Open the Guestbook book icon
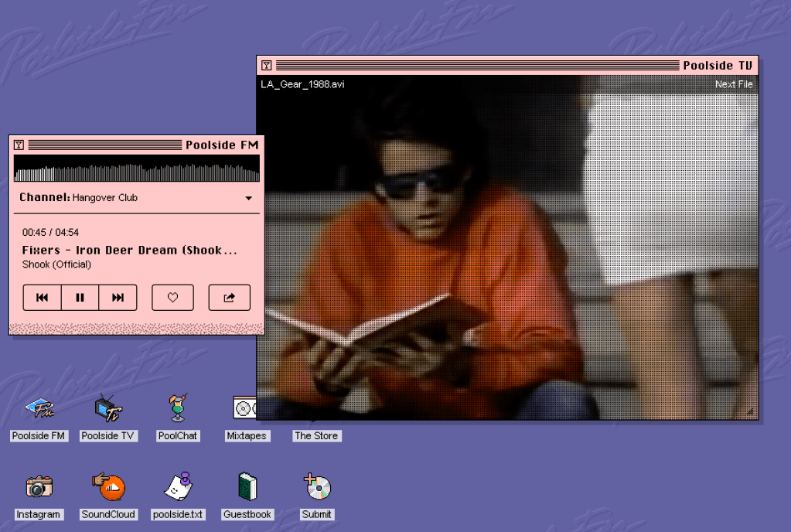The width and height of the screenshot is (791, 532). 247,486
